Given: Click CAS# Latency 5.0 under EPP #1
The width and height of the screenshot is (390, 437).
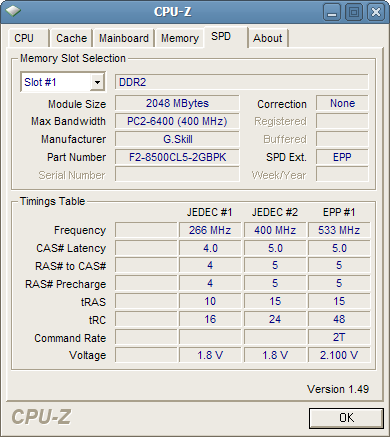Looking at the screenshot, I should 339,248.
